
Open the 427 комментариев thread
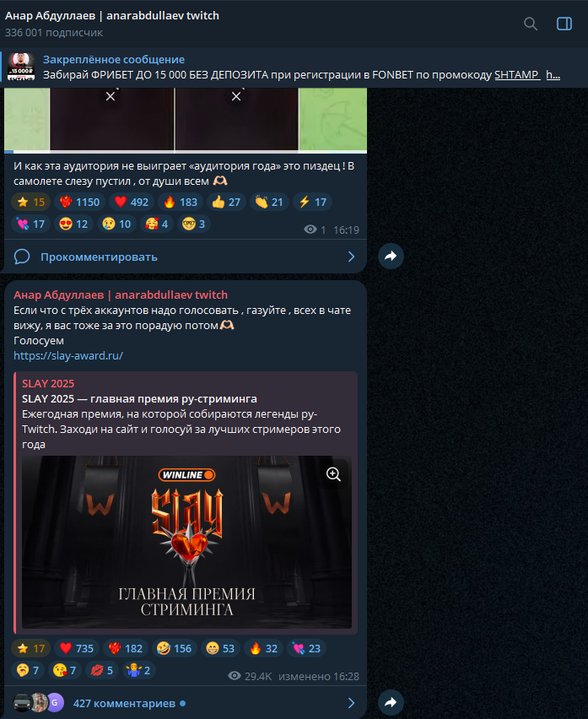tap(185, 703)
